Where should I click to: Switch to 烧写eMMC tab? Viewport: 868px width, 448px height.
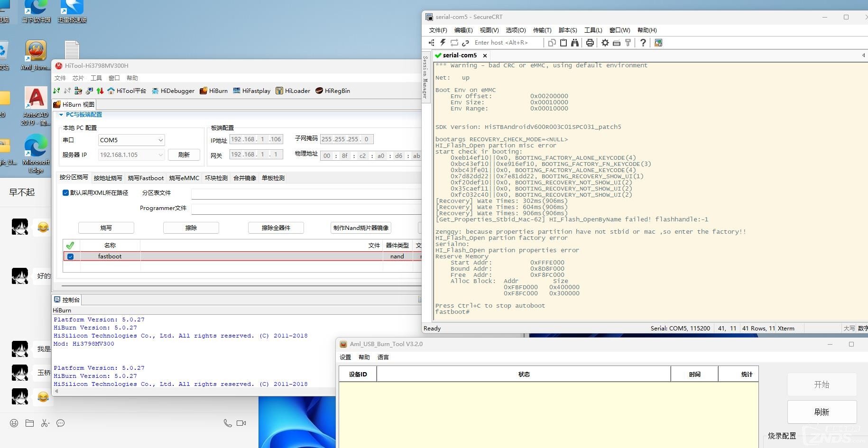point(184,178)
